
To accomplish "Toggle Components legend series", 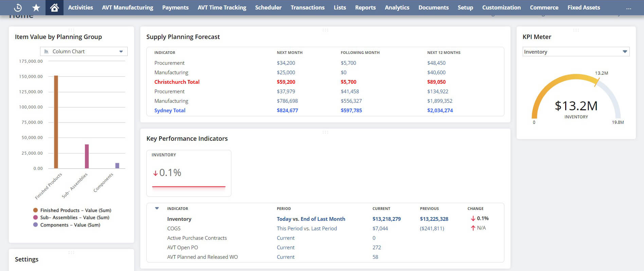I will (35, 225).
